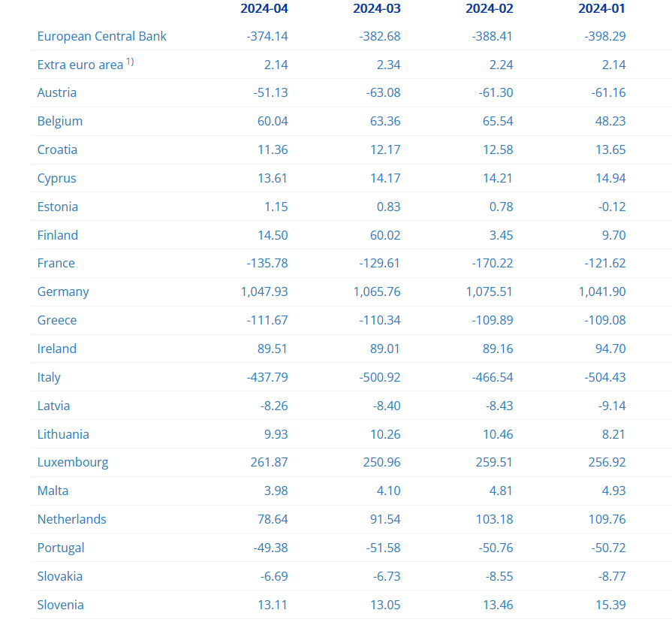Open the Netherlands row link
Viewport: 672px width, 622px height.
[x=72, y=519]
